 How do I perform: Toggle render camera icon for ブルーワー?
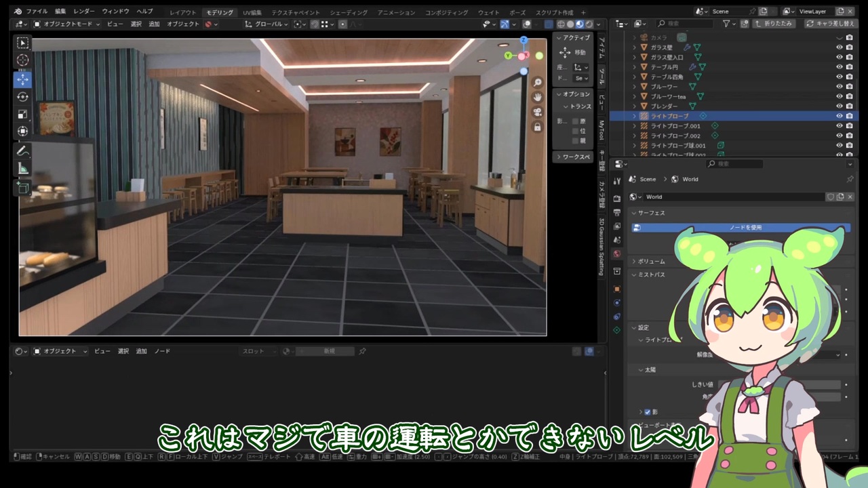tap(850, 87)
